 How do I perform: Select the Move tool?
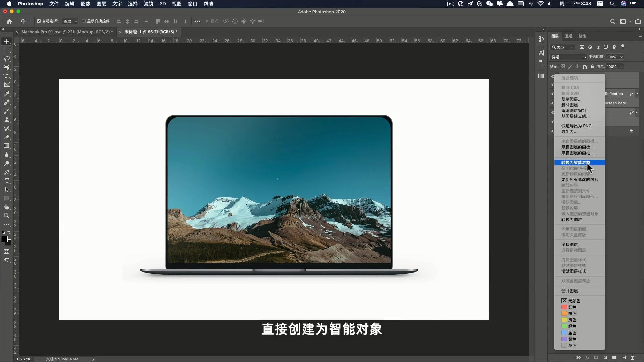click(7, 41)
